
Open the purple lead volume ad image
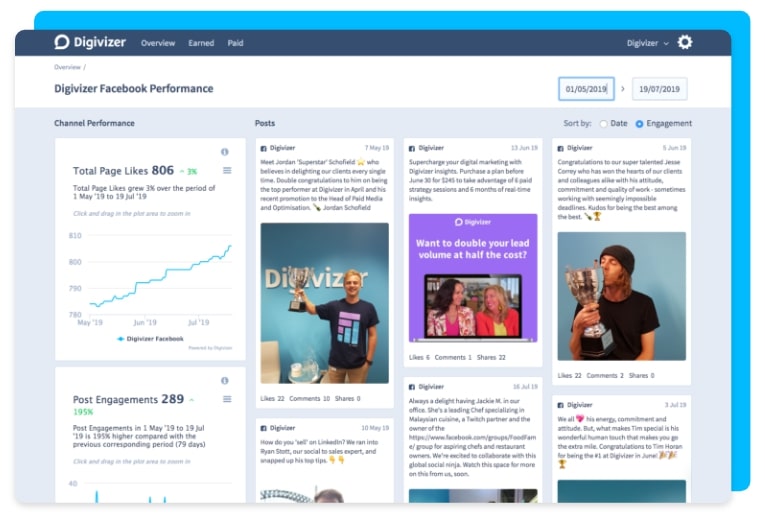(x=473, y=278)
